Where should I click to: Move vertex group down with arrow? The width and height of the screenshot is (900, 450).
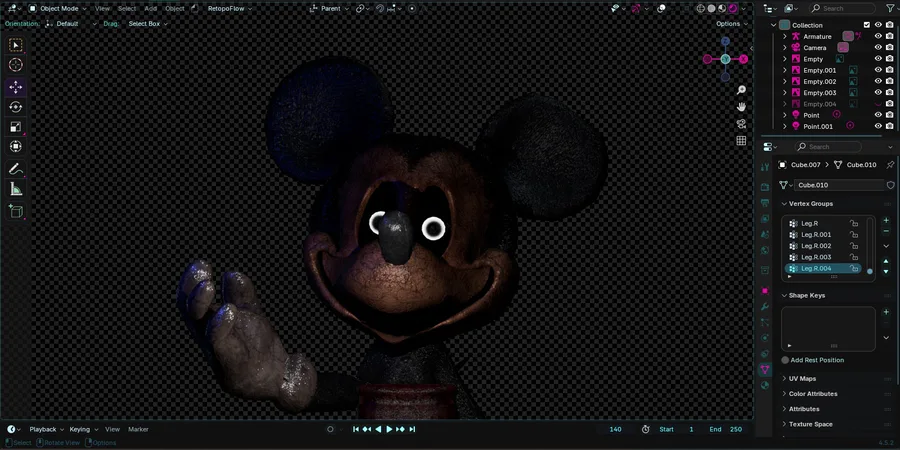(886, 271)
